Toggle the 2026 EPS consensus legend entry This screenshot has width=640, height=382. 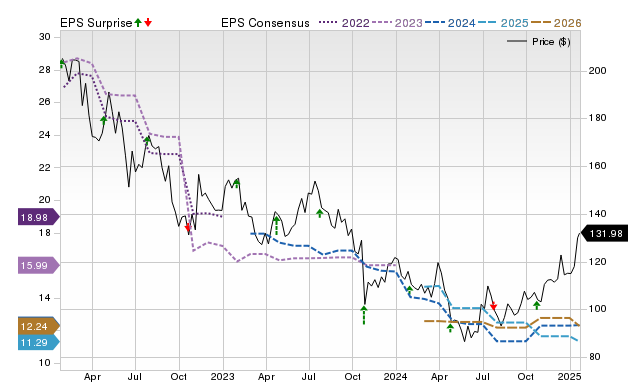(x=556, y=23)
